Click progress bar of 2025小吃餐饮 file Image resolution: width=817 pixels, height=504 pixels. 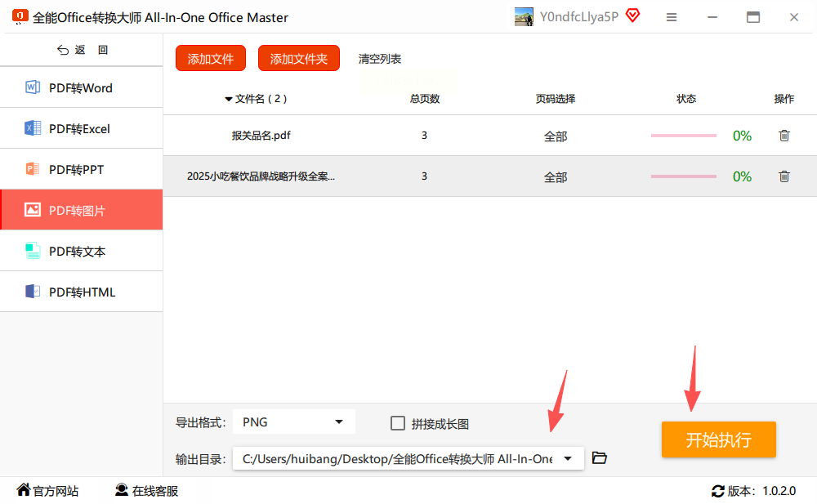tap(684, 176)
